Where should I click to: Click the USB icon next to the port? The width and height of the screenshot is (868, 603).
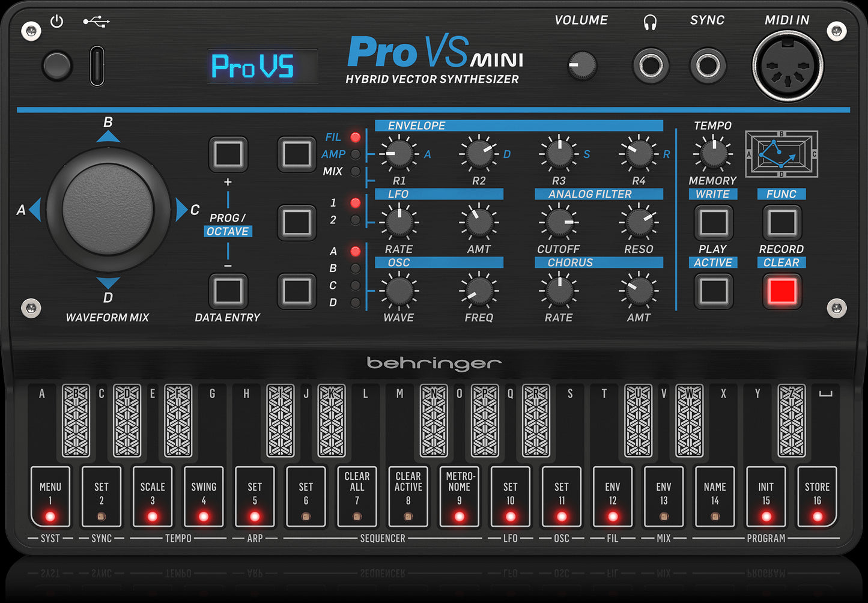pyautogui.click(x=96, y=20)
